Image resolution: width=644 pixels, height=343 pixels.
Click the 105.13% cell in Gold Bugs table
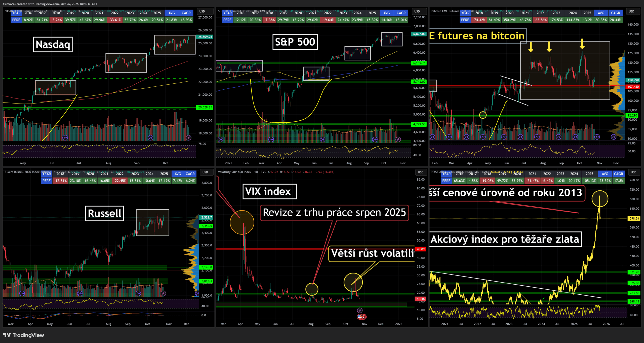[x=589, y=181]
